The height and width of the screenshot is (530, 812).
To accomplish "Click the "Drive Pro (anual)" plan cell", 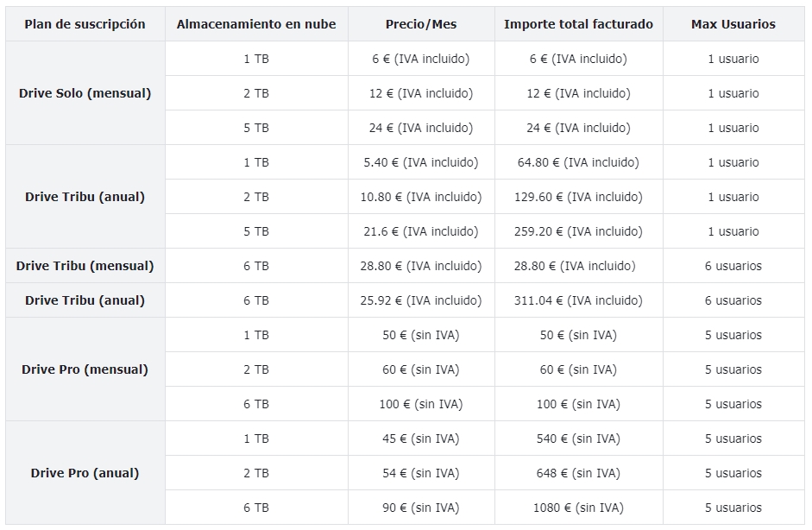I will [85, 473].
